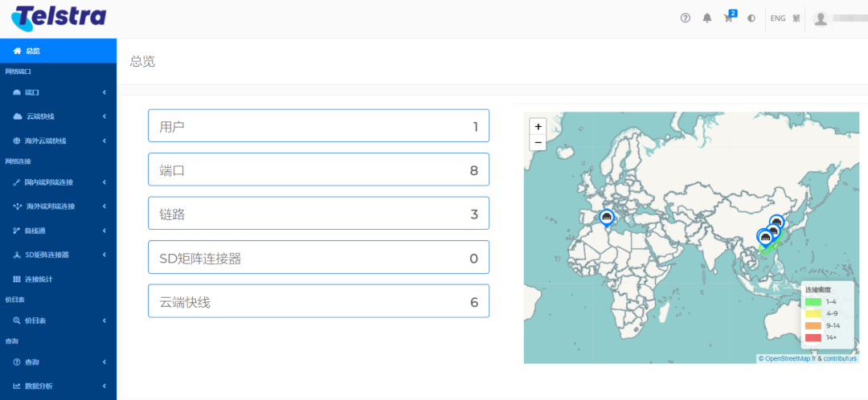
Task: Click the 云端快线 cloud icon in sidebar
Action: point(18,116)
